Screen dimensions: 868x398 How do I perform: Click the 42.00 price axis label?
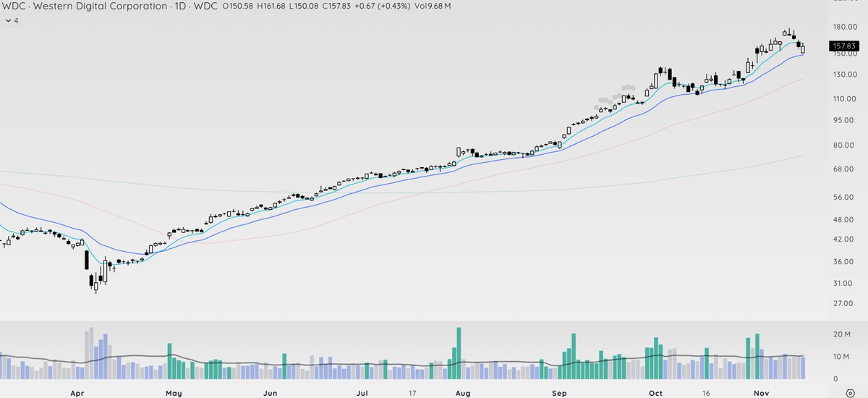pyautogui.click(x=845, y=240)
